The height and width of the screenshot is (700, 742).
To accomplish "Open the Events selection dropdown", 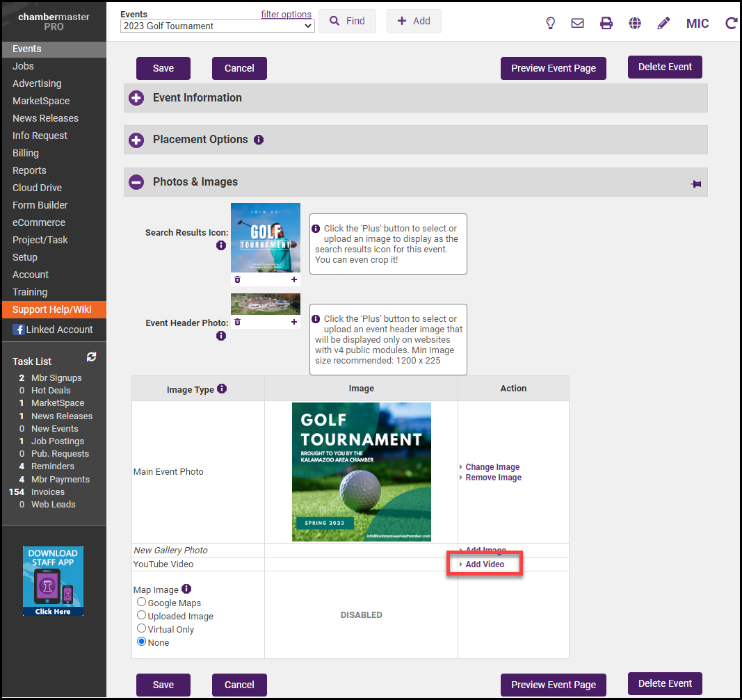I will [x=217, y=26].
